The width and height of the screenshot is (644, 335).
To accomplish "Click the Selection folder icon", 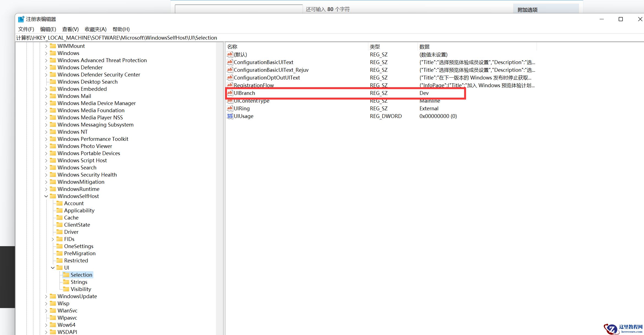I will [x=66, y=275].
